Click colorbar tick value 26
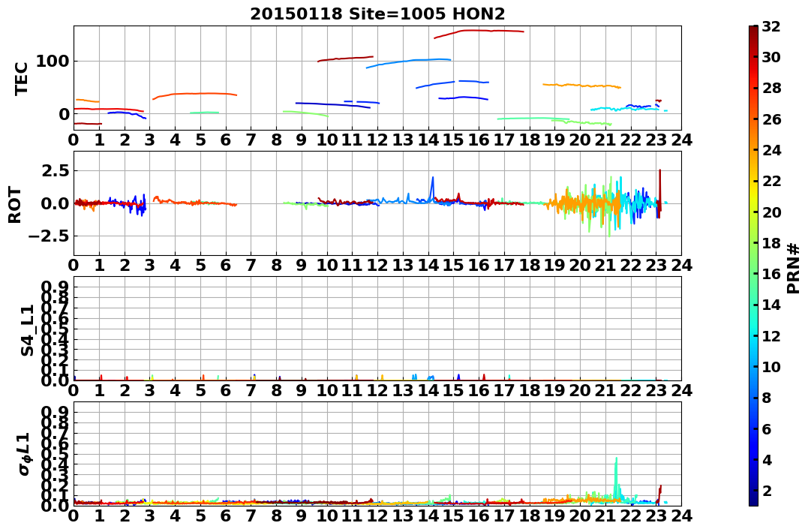Screen dimensions: 808x532 771,119
